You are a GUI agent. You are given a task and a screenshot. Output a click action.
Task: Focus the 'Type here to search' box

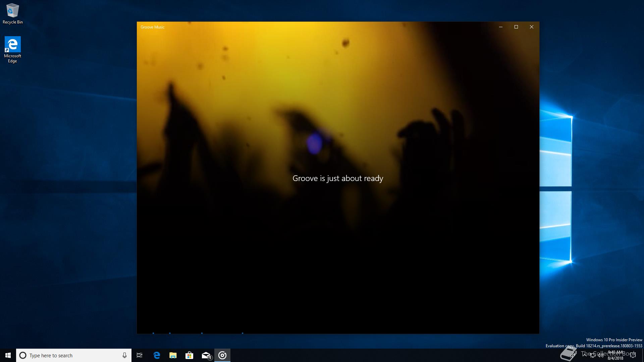point(74,355)
